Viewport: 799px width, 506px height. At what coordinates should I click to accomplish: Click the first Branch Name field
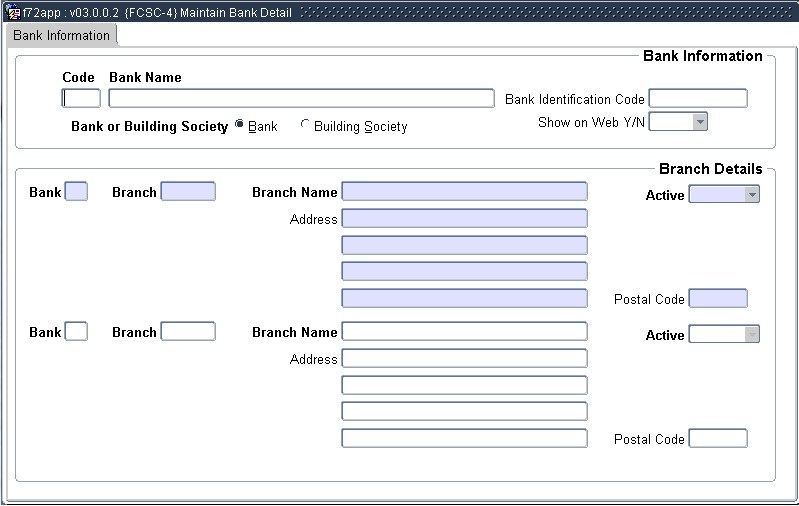click(464, 191)
